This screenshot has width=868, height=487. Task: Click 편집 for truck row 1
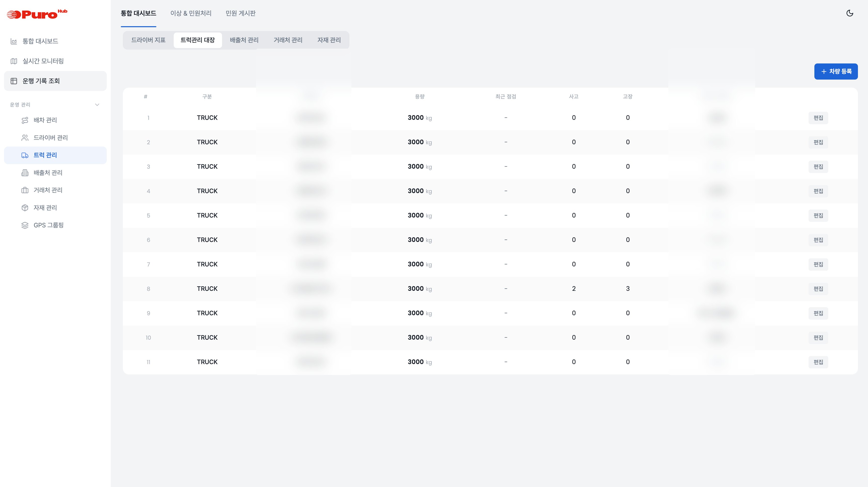[818, 118]
